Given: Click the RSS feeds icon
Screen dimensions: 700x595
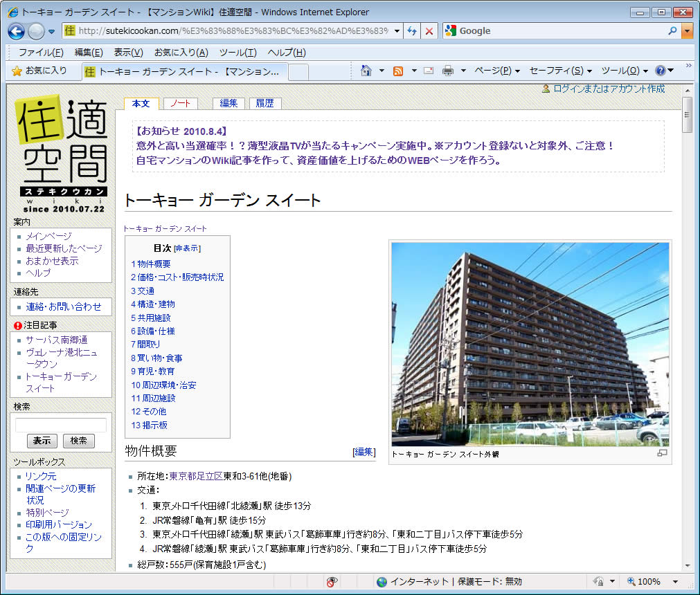Looking at the screenshot, I should (398, 71).
